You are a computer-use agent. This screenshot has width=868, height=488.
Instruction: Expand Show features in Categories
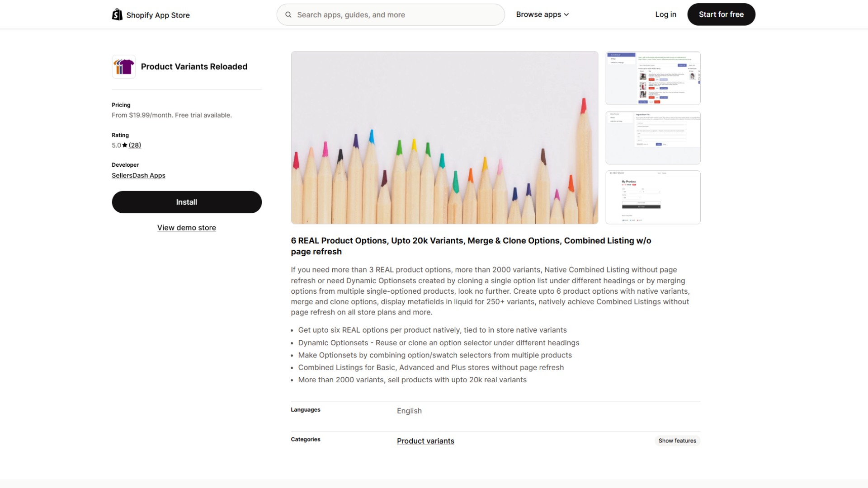click(677, 441)
